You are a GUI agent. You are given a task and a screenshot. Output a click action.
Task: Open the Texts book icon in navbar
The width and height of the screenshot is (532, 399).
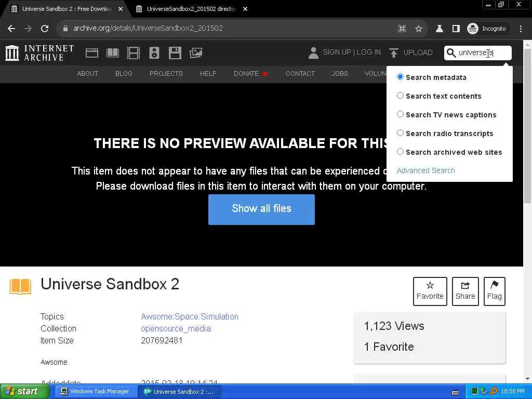point(113,53)
